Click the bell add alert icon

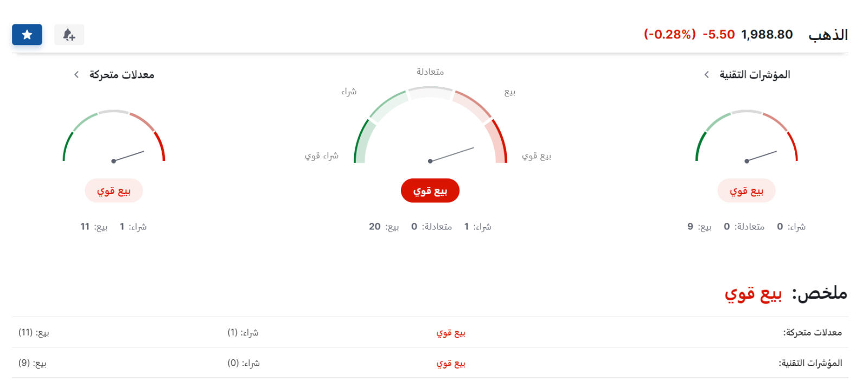[x=69, y=35]
